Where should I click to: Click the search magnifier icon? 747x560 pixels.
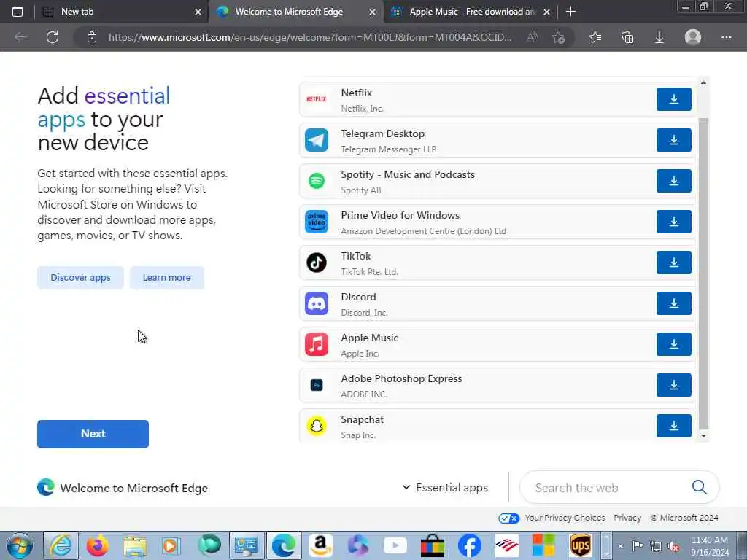(699, 487)
